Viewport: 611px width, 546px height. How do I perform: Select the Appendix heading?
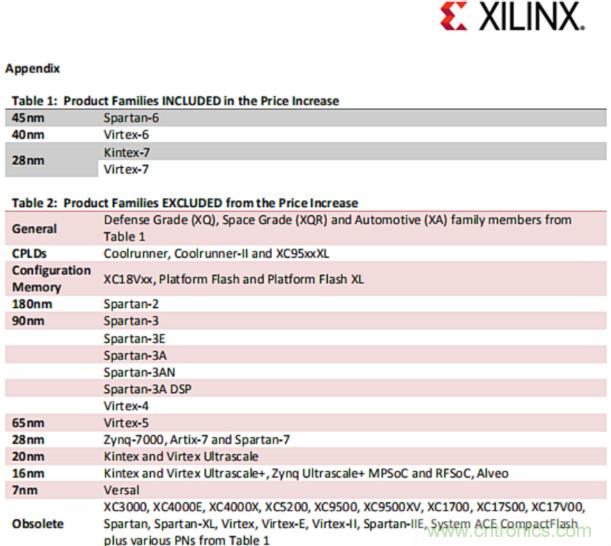[x=33, y=69]
